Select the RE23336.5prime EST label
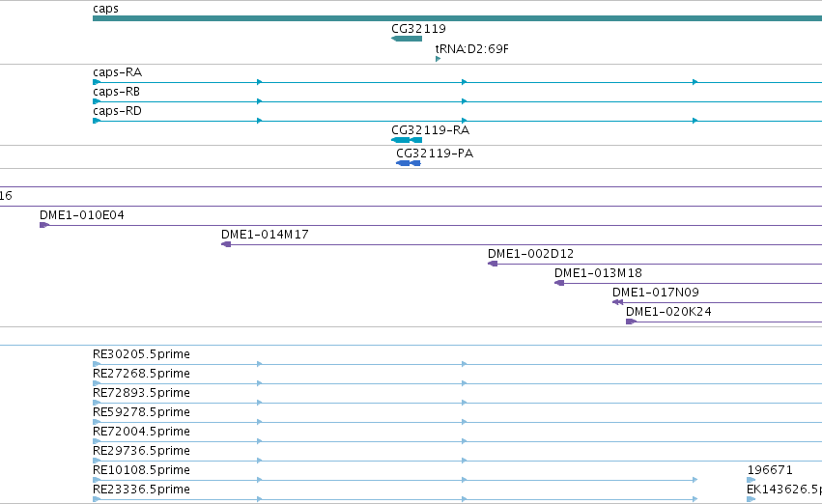The width and height of the screenshot is (822, 504). [141, 490]
